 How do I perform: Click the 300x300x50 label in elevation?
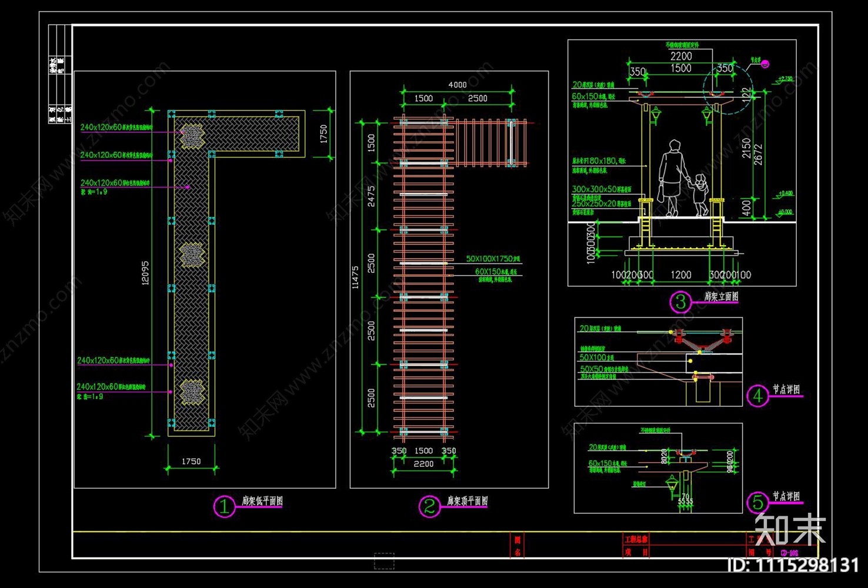click(x=601, y=189)
